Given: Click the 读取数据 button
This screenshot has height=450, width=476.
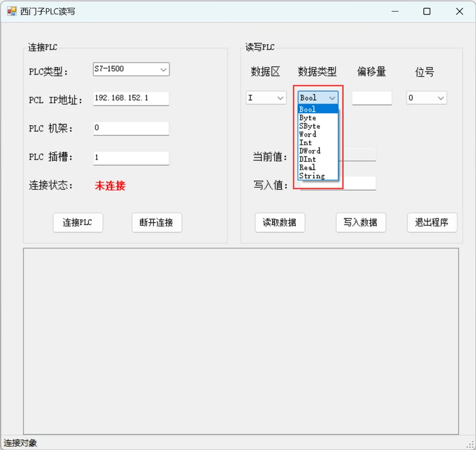Looking at the screenshot, I should point(280,222).
